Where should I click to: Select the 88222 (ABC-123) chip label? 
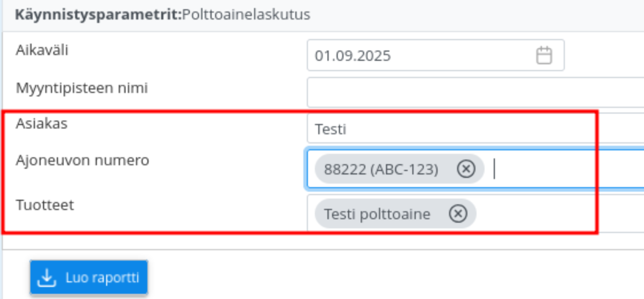[381, 169]
